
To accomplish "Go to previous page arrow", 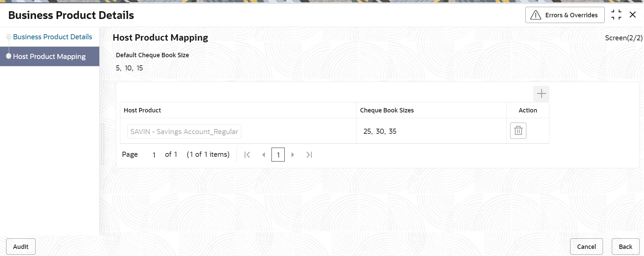I will point(263,155).
